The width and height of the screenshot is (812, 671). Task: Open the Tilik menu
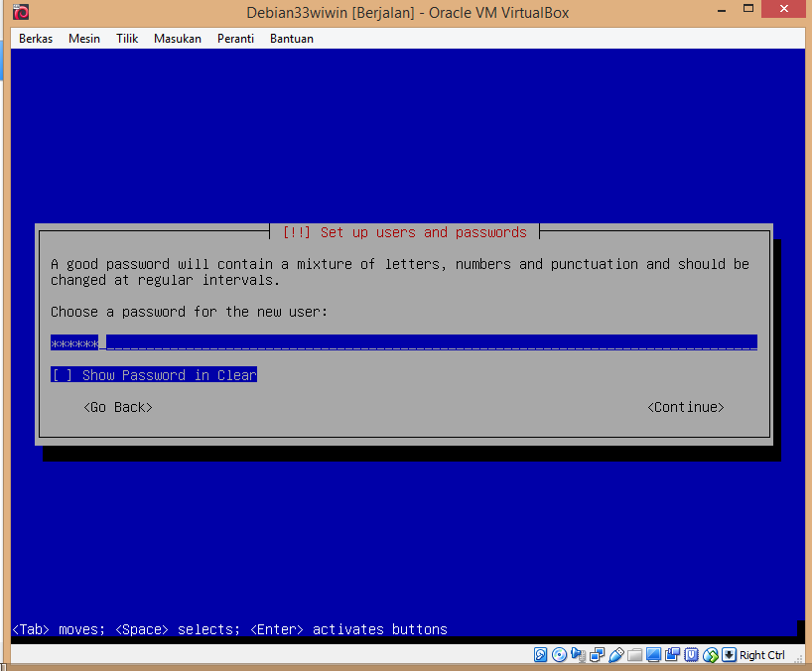pyautogui.click(x=127, y=39)
